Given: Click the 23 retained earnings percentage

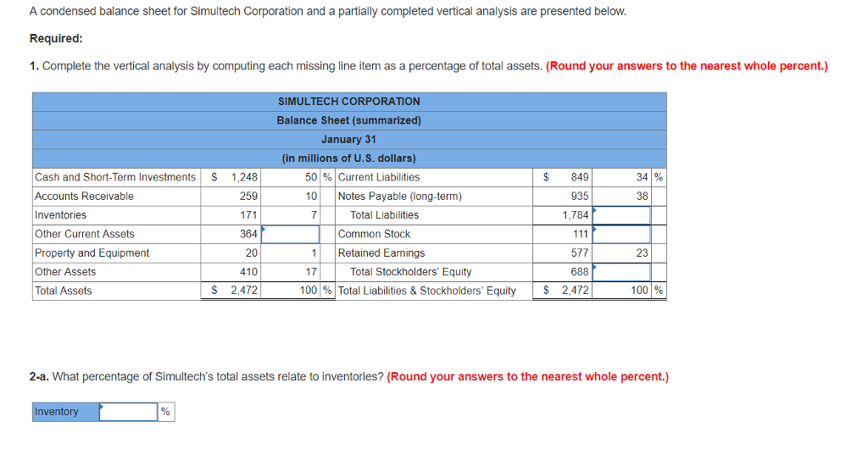Looking at the screenshot, I should 643,253.
